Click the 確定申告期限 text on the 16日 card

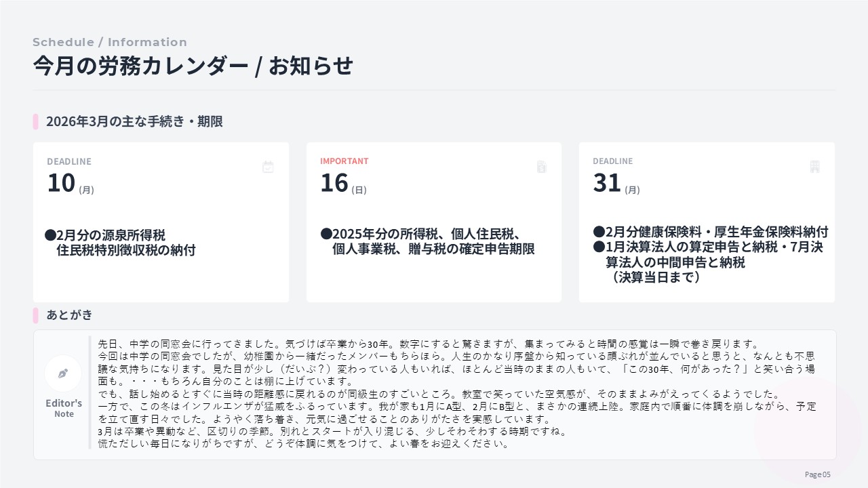click(x=500, y=249)
